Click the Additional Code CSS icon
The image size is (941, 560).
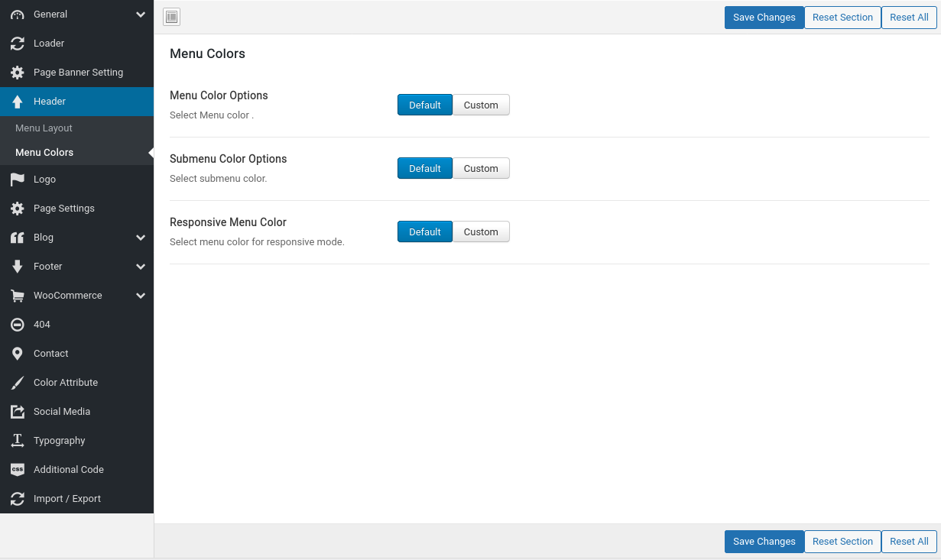[x=18, y=470]
